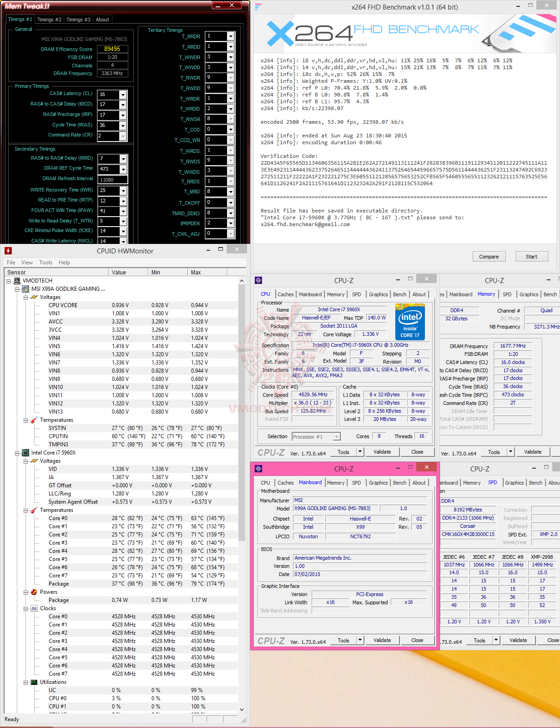Click Close in the CPU-Z Mainboard window
Viewport: 560px width, 728px height.
tap(417, 640)
